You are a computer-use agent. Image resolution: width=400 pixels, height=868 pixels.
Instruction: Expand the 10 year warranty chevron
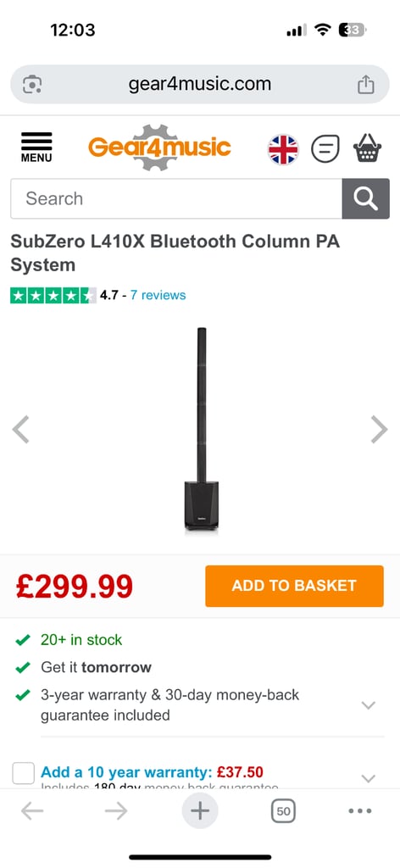[368, 778]
